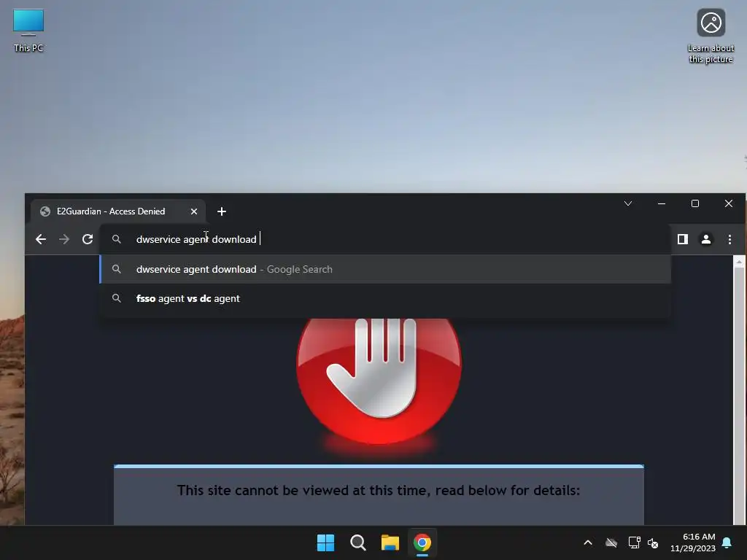Screen dimensions: 747x560
Task: Open the This PC desktop icon
Action: [28, 30]
